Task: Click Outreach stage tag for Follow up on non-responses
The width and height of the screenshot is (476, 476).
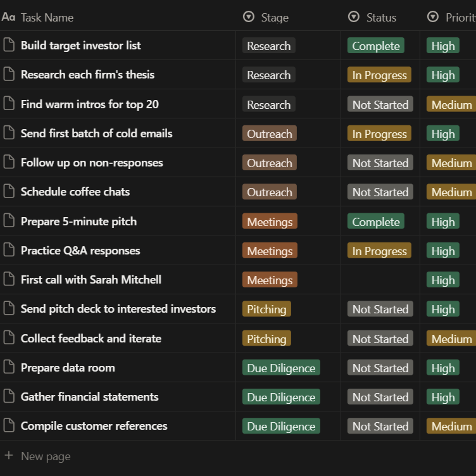Action: tap(269, 163)
